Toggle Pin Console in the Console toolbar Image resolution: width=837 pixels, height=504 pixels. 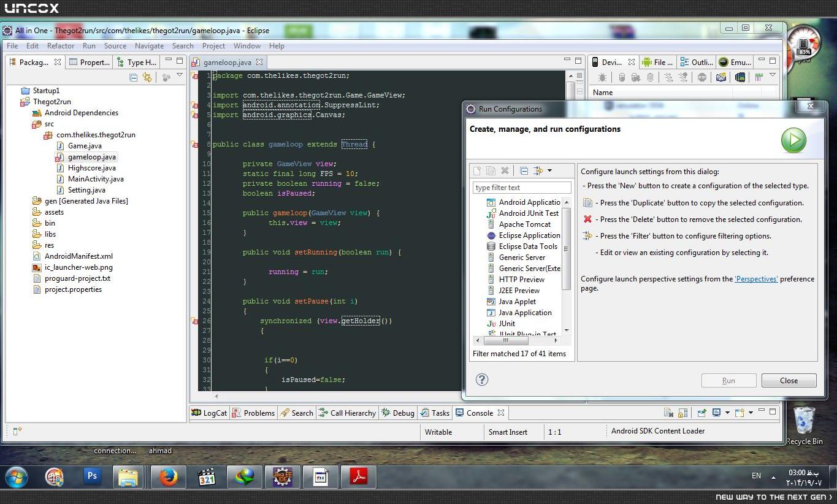(x=701, y=413)
